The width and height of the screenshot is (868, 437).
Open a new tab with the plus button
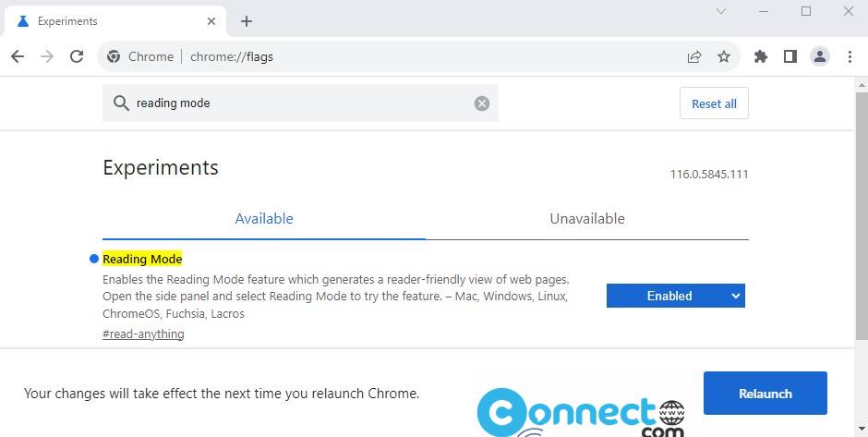pos(247,21)
